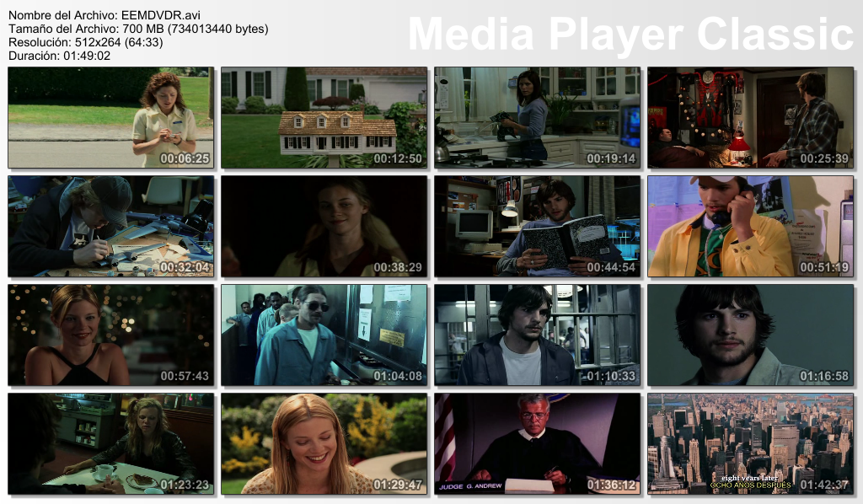The image size is (863, 504).
Task: Click the thumbnail timestamped 00:57:43
Action: click(x=110, y=335)
